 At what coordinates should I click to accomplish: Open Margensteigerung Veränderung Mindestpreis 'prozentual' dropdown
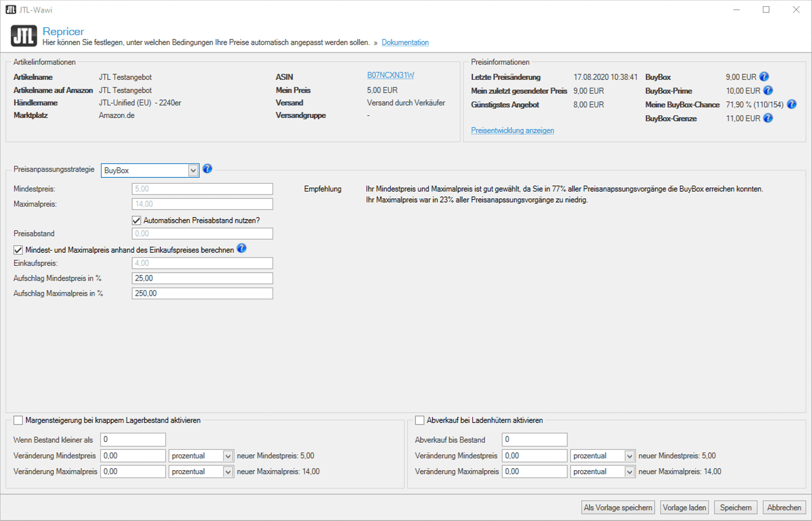[201, 456]
